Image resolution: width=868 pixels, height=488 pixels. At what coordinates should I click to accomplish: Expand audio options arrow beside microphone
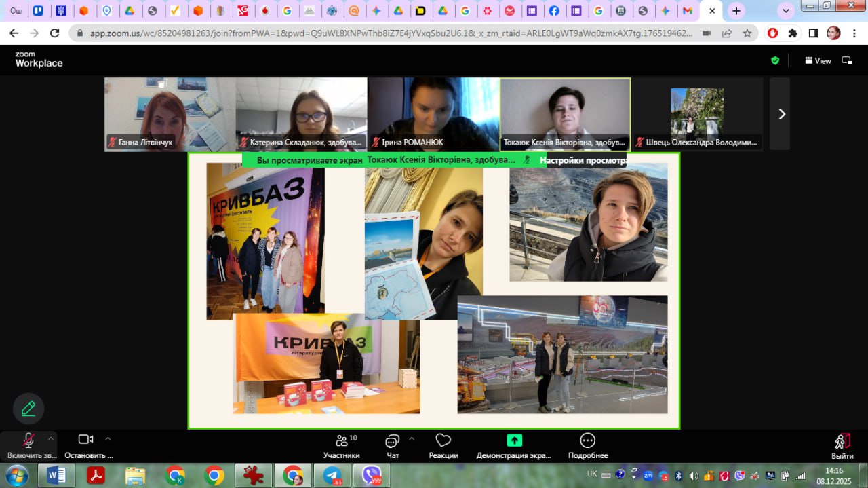(x=50, y=438)
